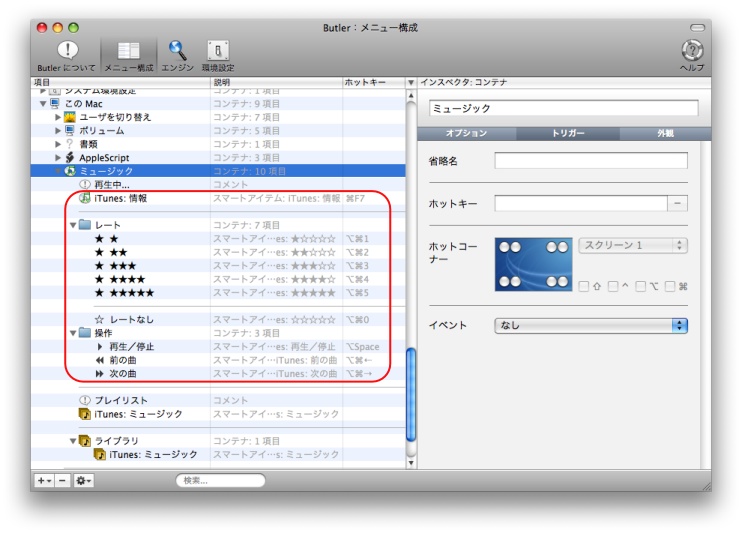Screen dimensions: 742x533
Task: Clear the hotkey with minus button
Action: pyautogui.click(x=678, y=204)
